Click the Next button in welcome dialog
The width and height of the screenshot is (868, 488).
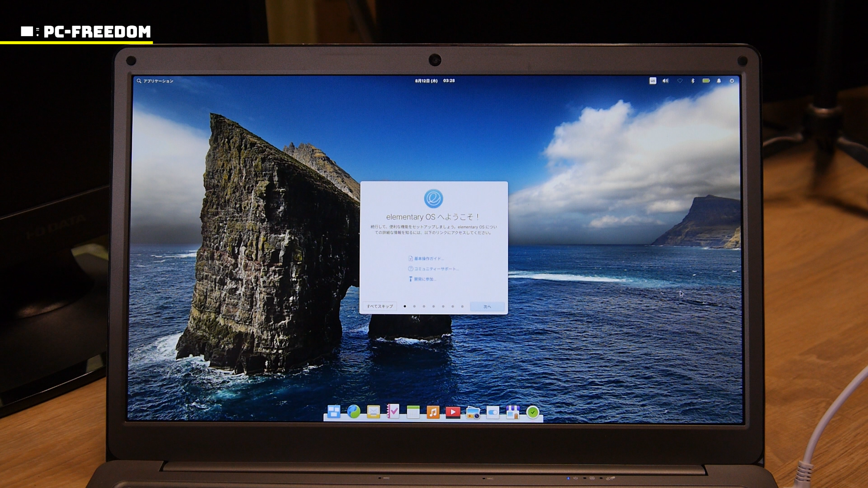(x=487, y=306)
